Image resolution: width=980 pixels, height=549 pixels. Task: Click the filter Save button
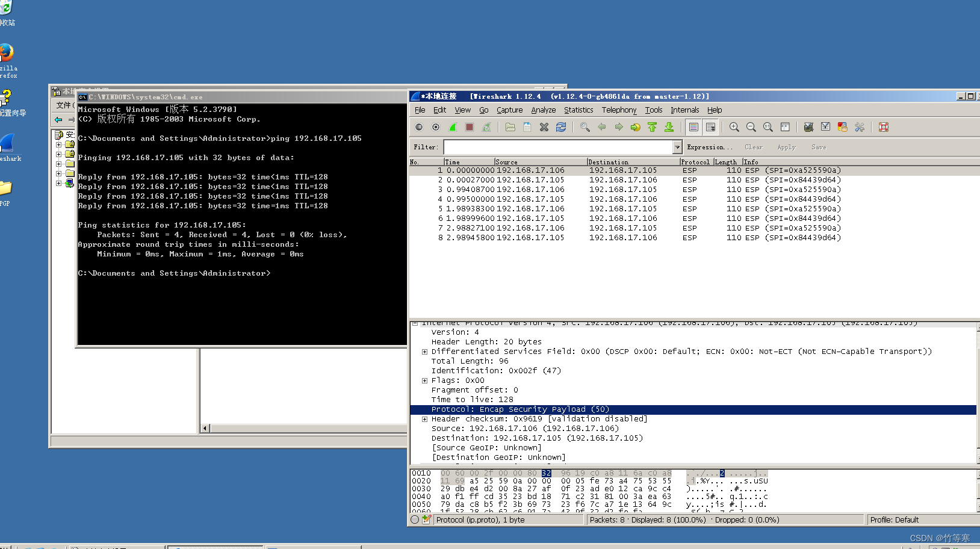(x=819, y=147)
